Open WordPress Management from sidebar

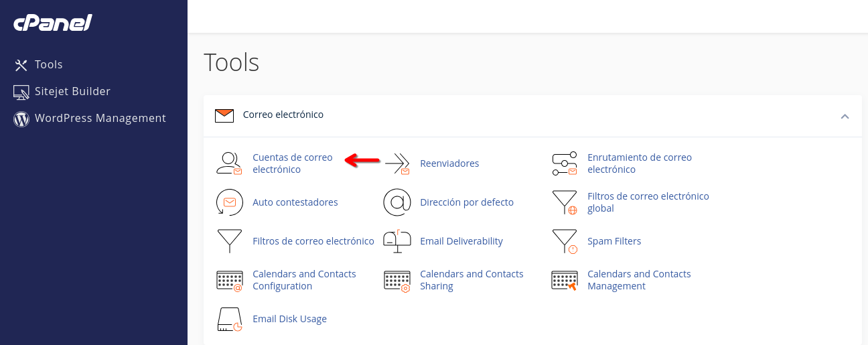coord(100,119)
